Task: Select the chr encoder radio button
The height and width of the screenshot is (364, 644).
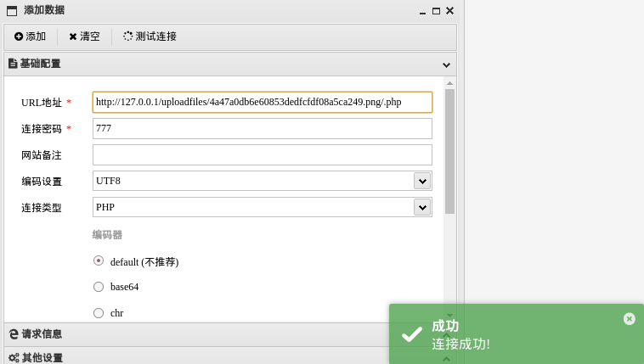Action: [x=99, y=313]
